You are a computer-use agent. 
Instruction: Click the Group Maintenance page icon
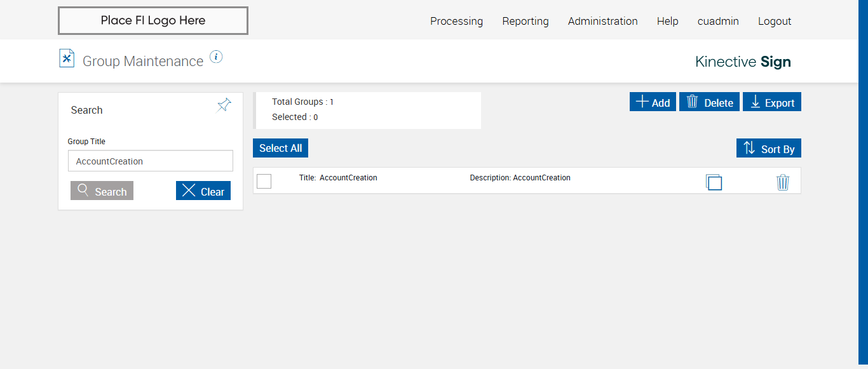click(x=67, y=58)
